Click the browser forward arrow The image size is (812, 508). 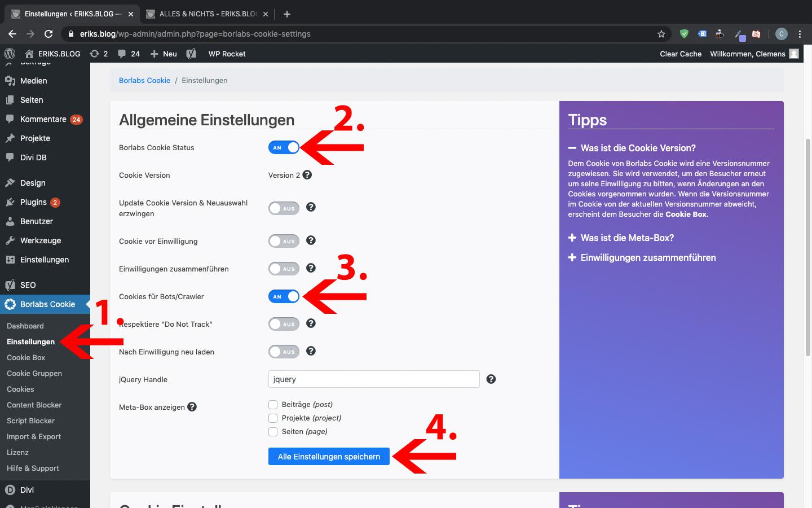[30, 34]
